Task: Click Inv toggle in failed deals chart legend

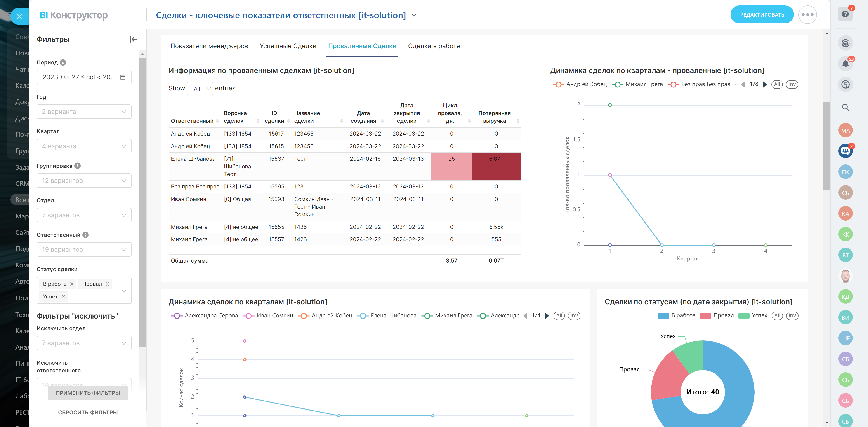Action: (x=792, y=84)
